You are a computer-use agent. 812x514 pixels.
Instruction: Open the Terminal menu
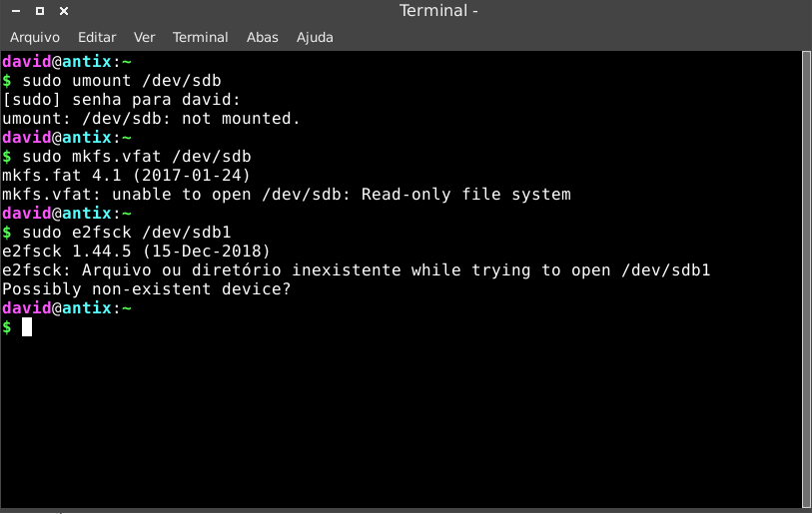(201, 37)
